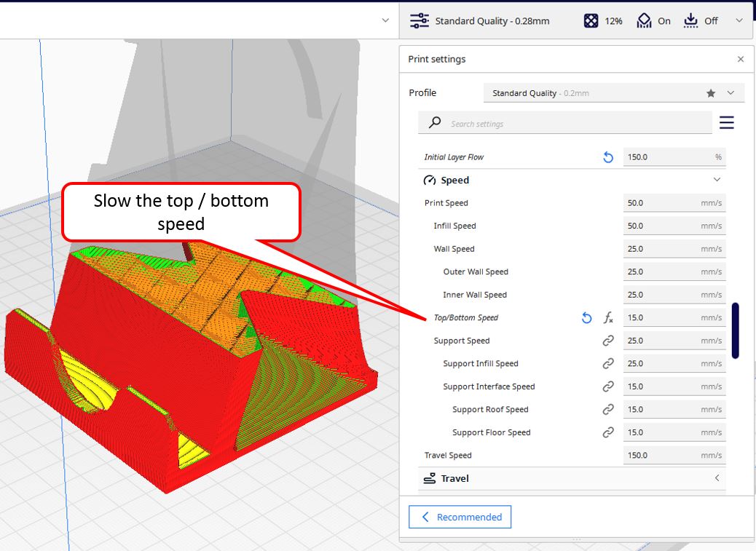
Task: Toggle the profile favorite star
Action: pyautogui.click(x=709, y=92)
